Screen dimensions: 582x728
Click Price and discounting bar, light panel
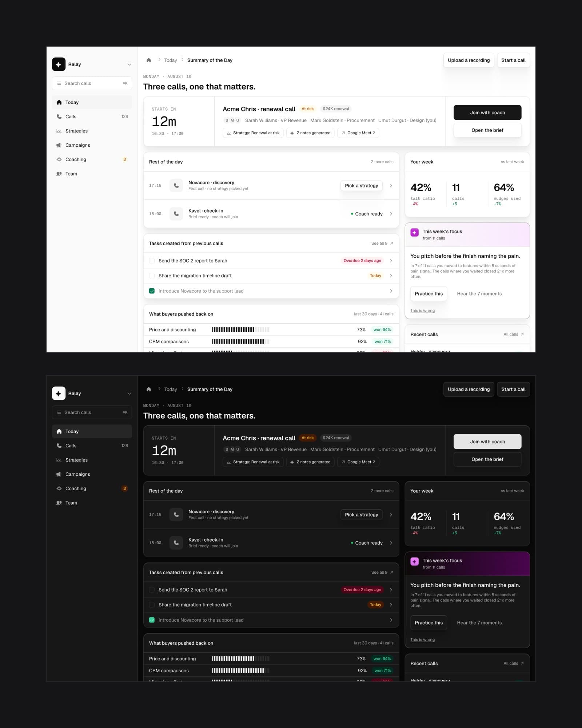click(x=241, y=330)
